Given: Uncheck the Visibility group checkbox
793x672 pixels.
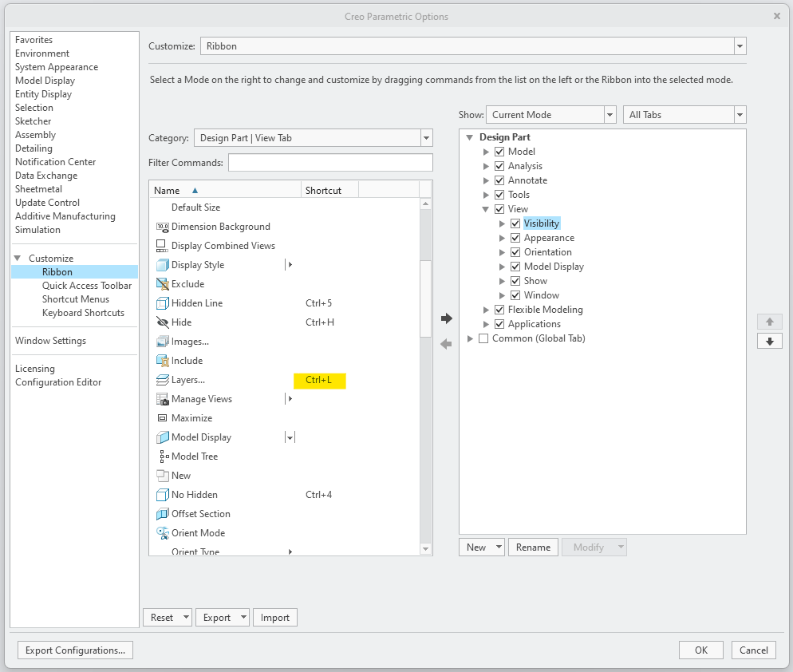Looking at the screenshot, I should tap(515, 223).
